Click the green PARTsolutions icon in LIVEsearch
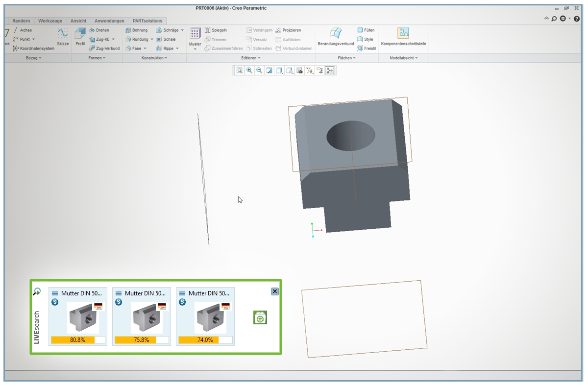The height and width of the screenshot is (387, 588). 260,317
